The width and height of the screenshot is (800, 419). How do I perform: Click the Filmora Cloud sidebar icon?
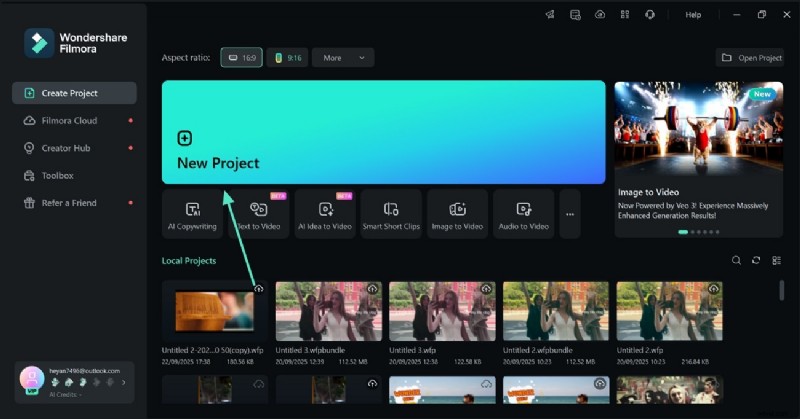[30, 120]
